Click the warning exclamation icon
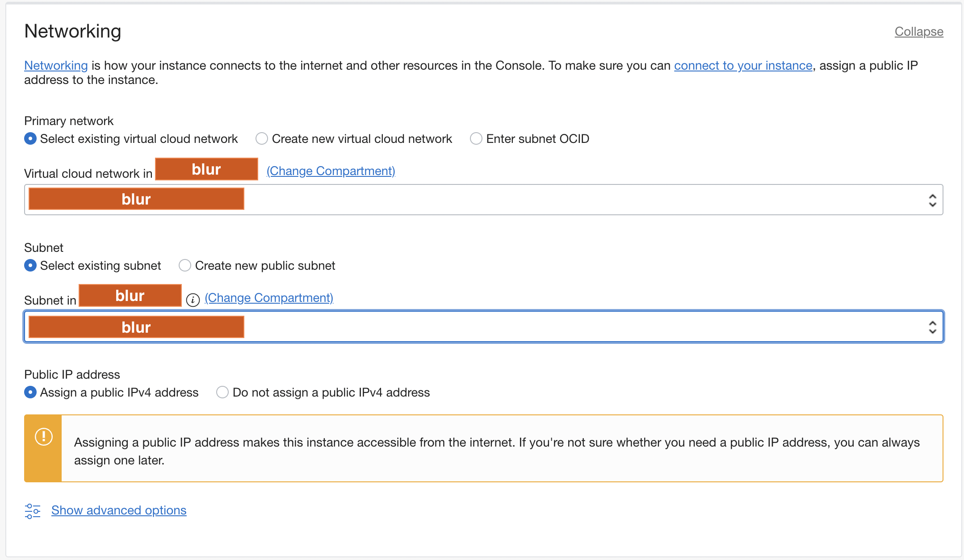Screen dimensions: 964x560 pyautogui.click(x=43, y=438)
